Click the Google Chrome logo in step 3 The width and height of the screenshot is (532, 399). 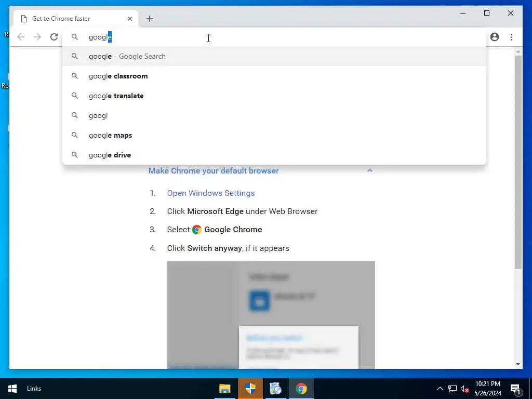(197, 230)
